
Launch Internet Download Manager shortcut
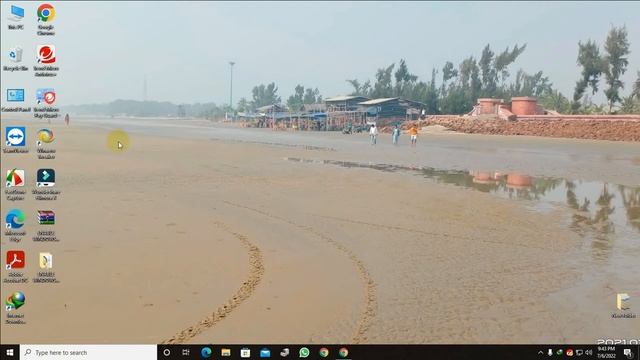(x=16, y=308)
